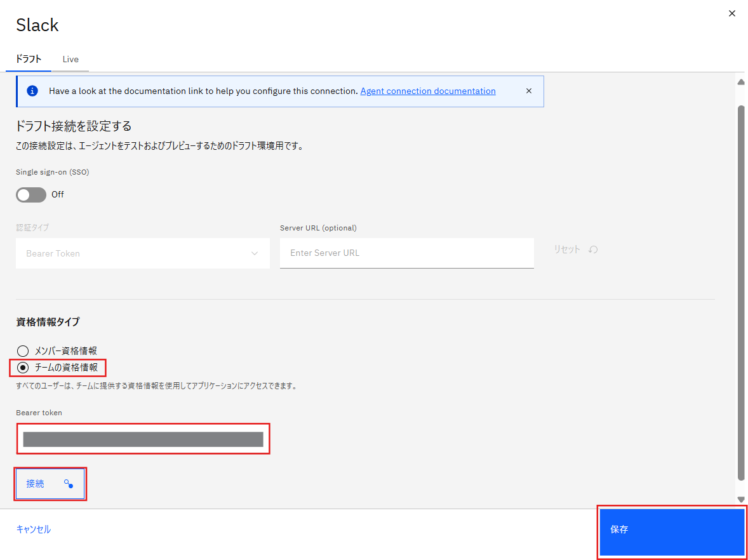Click the ドラフト接続を設定する heading
Screen dimensions: 748x560
point(74,126)
